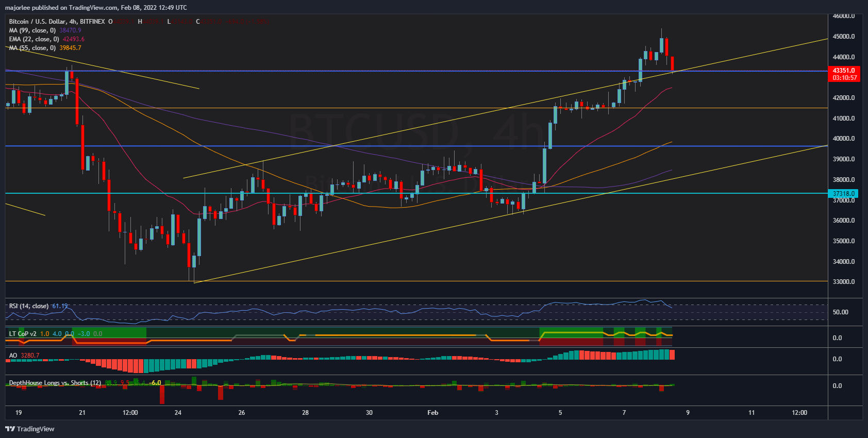Viewport: 868px width, 438px height.
Task: Select the 'LT CoP v2' indicator legend
Action: pyautogui.click(x=23, y=334)
